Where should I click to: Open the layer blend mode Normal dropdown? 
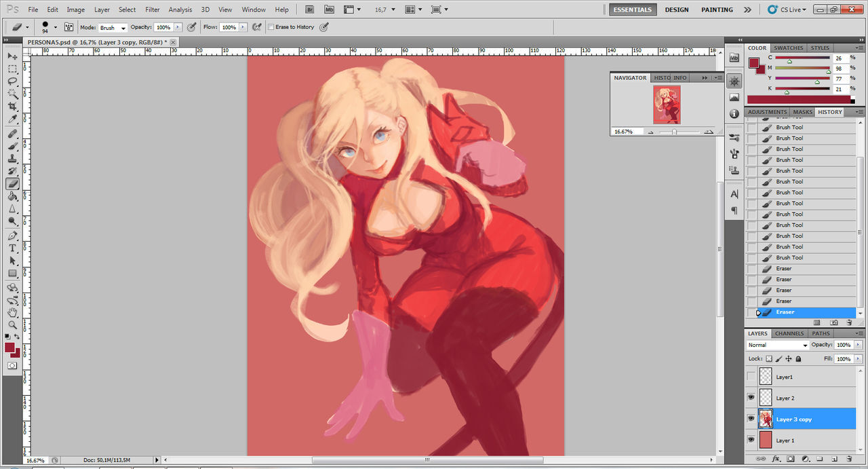click(x=777, y=345)
